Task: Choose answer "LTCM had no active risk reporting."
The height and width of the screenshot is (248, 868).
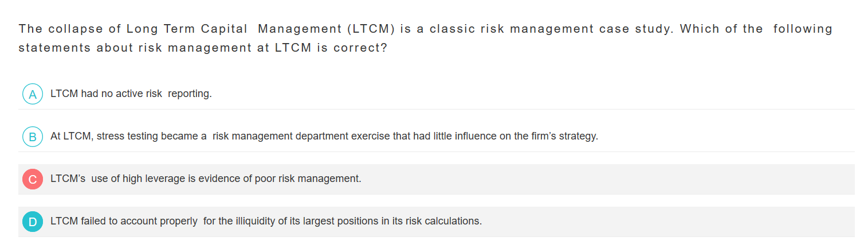Action: [x=131, y=94]
